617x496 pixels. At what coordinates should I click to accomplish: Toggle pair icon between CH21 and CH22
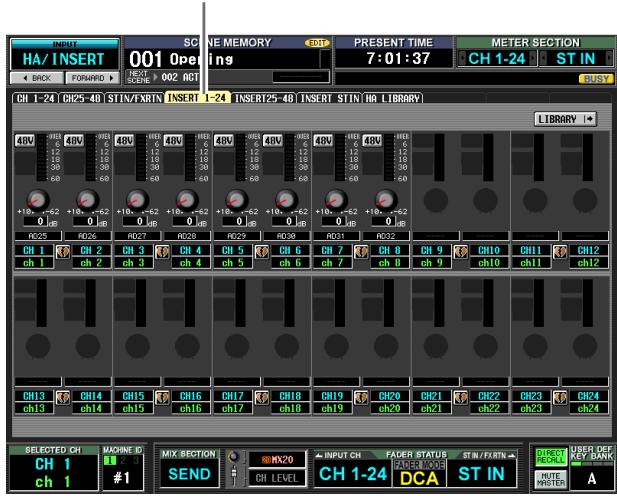[460, 397]
